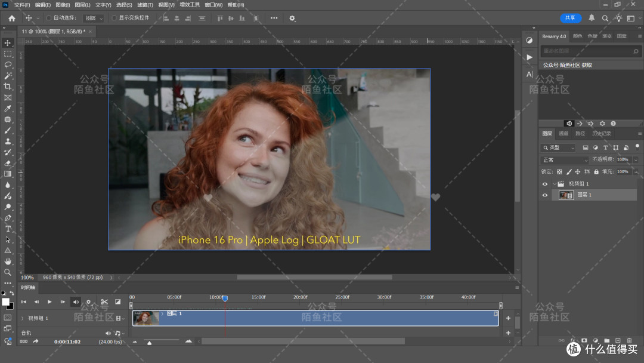Image resolution: width=644 pixels, height=363 pixels.
Task: Open the auto-select 图层 dropdown
Action: coord(94,18)
